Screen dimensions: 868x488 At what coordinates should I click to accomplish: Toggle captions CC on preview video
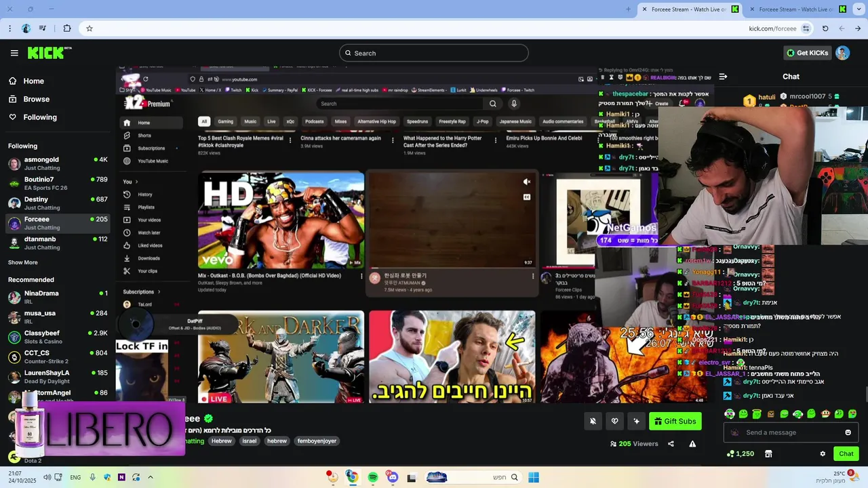526,197
